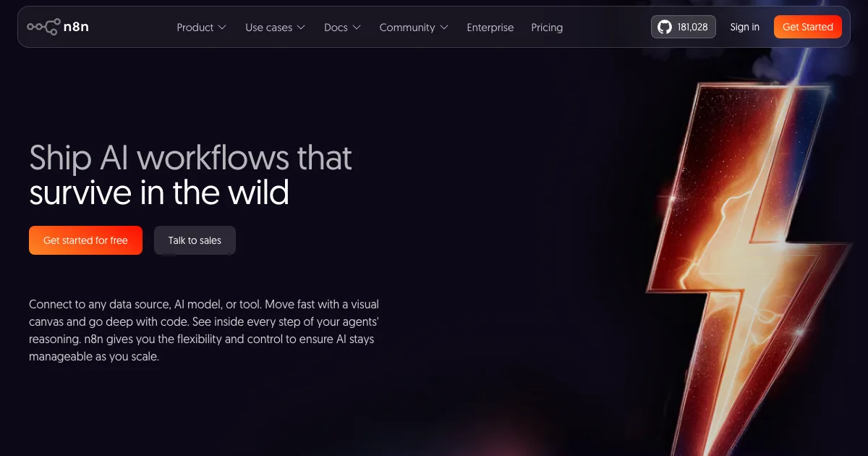This screenshot has width=868, height=456.
Task: Go to the Enterprise page
Action: 490,28
